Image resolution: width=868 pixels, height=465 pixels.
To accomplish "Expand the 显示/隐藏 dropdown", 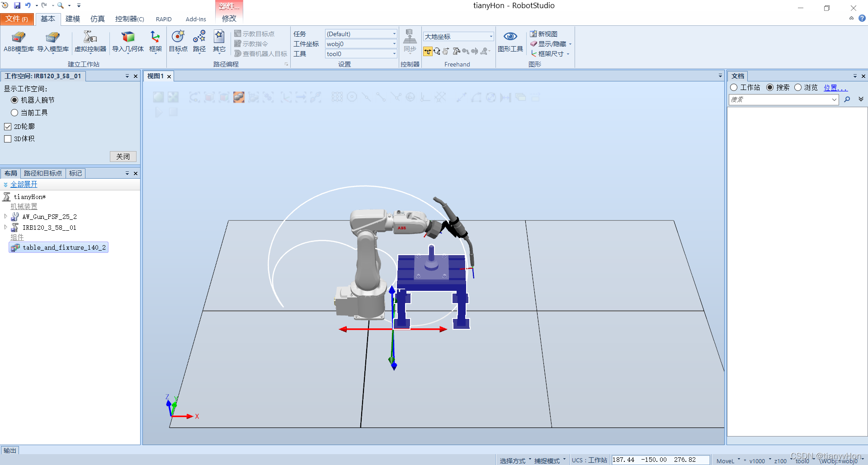I will [571, 44].
